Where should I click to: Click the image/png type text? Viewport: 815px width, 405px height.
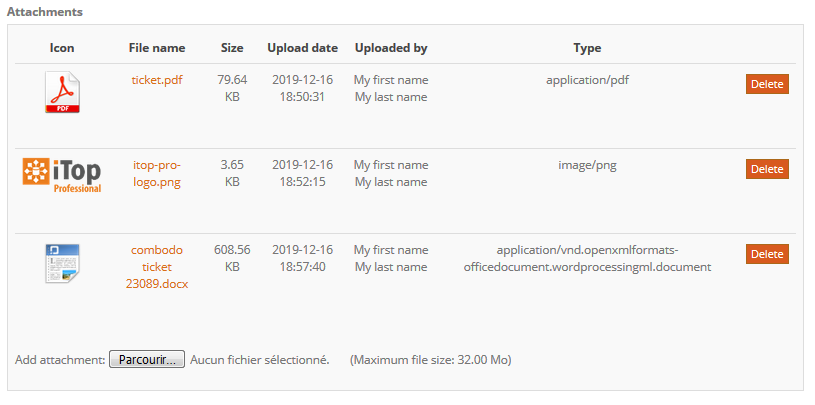pos(587,165)
